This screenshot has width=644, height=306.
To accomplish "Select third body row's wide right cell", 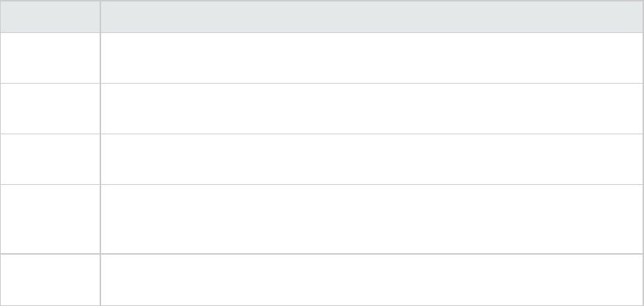I will 371,159.
